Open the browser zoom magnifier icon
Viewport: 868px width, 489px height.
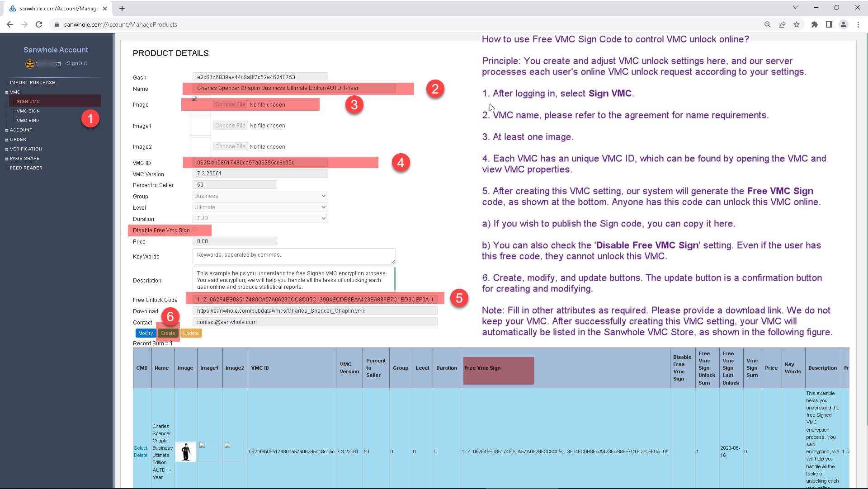[x=767, y=24]
